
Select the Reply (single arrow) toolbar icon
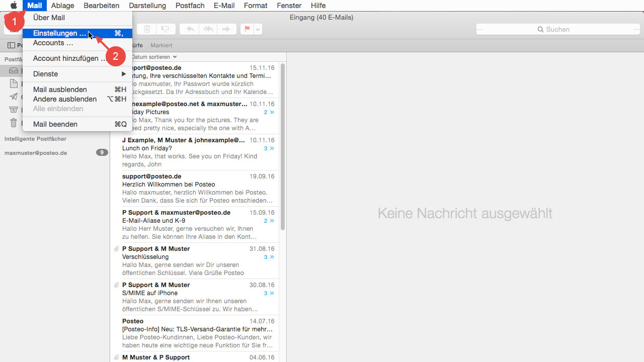pyautogui.click(x=189, y=29)
